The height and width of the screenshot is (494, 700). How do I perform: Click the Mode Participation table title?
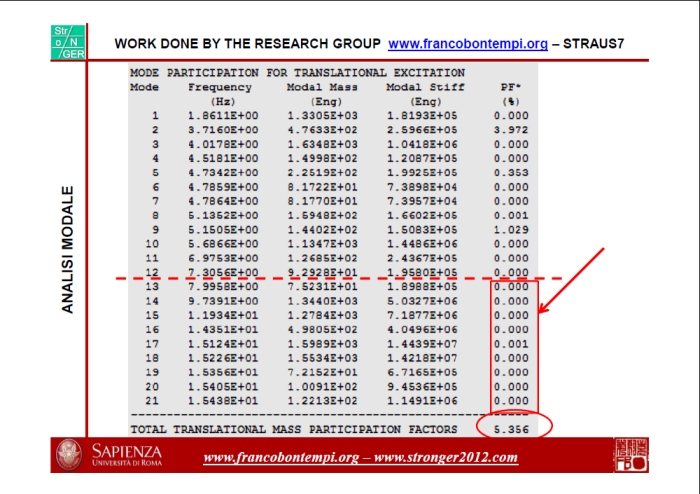tap(297, 73)
